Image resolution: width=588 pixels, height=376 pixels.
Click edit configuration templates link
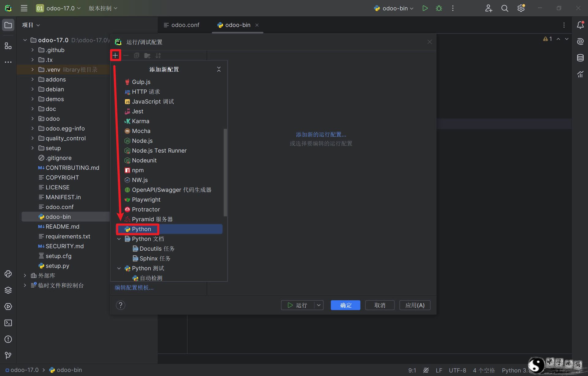coord(134,288)
